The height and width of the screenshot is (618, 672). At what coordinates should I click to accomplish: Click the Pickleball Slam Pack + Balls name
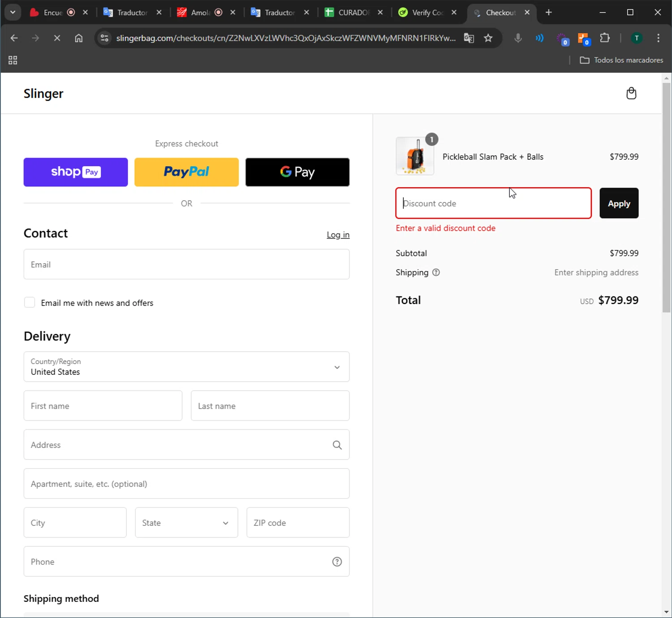coord(493,157)
